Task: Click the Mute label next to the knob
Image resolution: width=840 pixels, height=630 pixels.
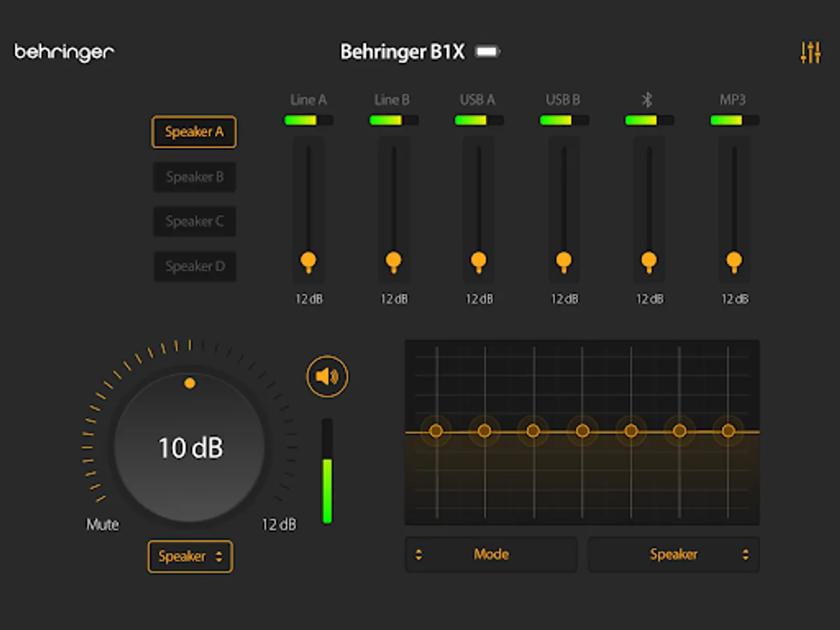Action: coord(102,524)
